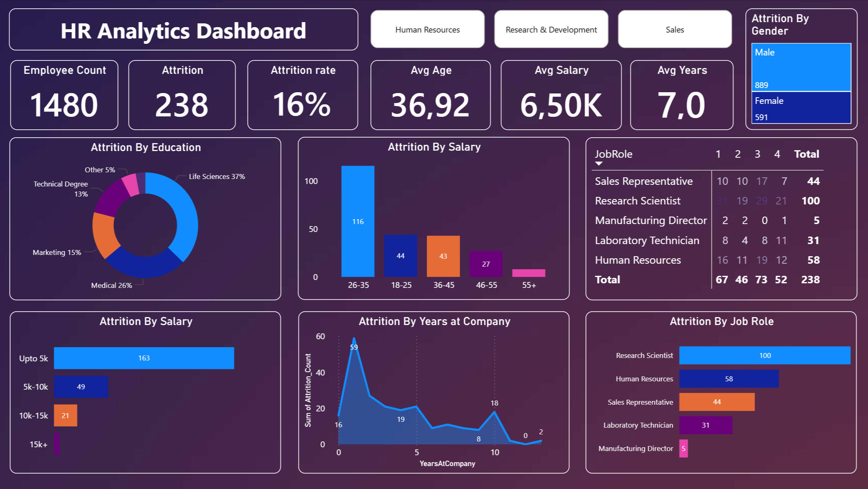Select the Human Resources department slicer
868x489 pixels.
pos(427,29)
